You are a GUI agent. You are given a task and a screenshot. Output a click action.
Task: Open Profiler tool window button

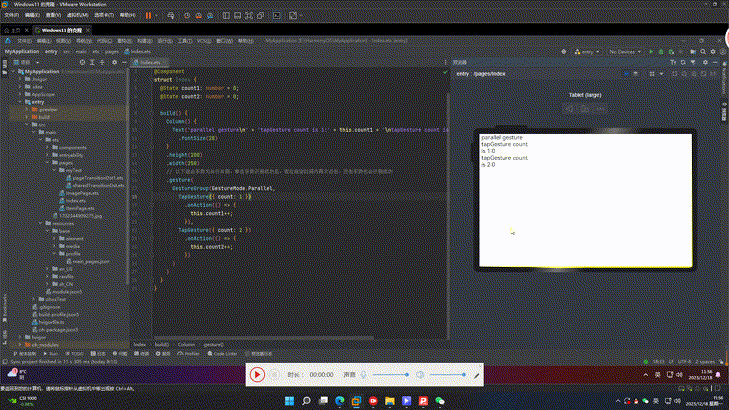click(188, 354)
